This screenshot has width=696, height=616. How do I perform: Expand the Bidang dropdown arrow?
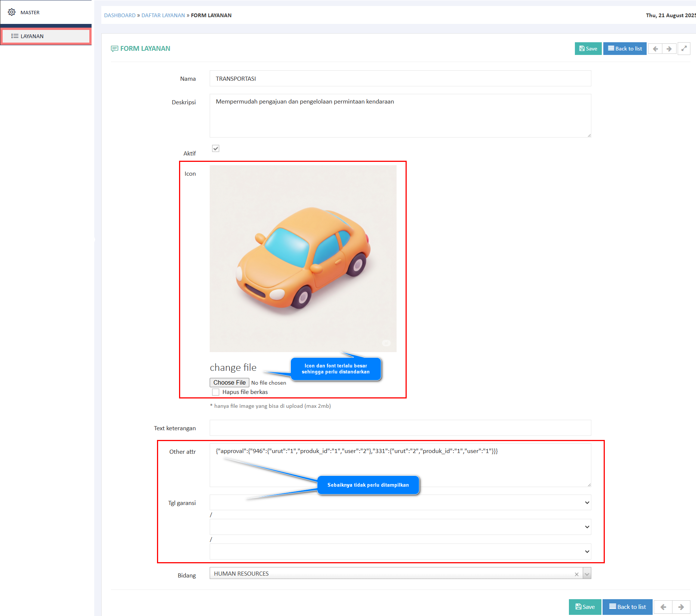coord(587,574)
